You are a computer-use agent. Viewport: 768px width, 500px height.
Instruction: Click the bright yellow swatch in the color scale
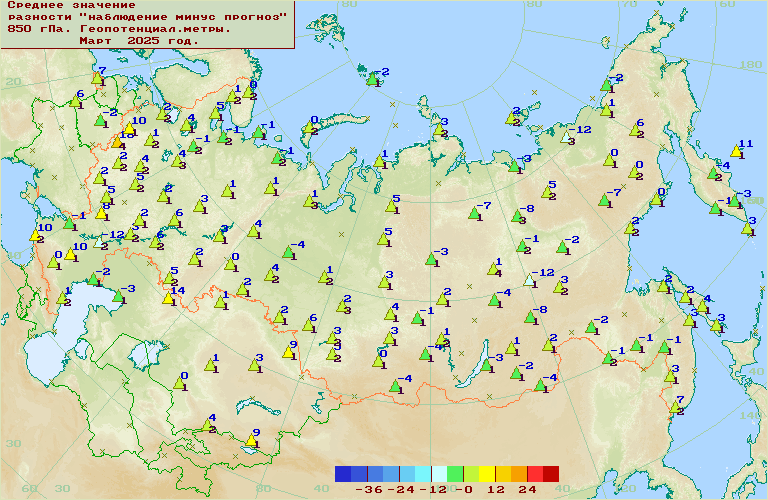486,474
